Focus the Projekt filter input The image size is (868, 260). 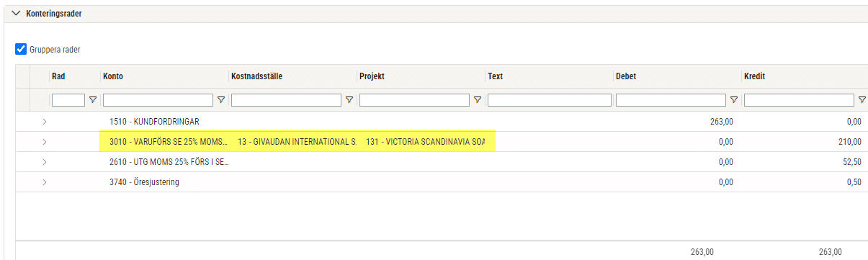click(414, 100)
